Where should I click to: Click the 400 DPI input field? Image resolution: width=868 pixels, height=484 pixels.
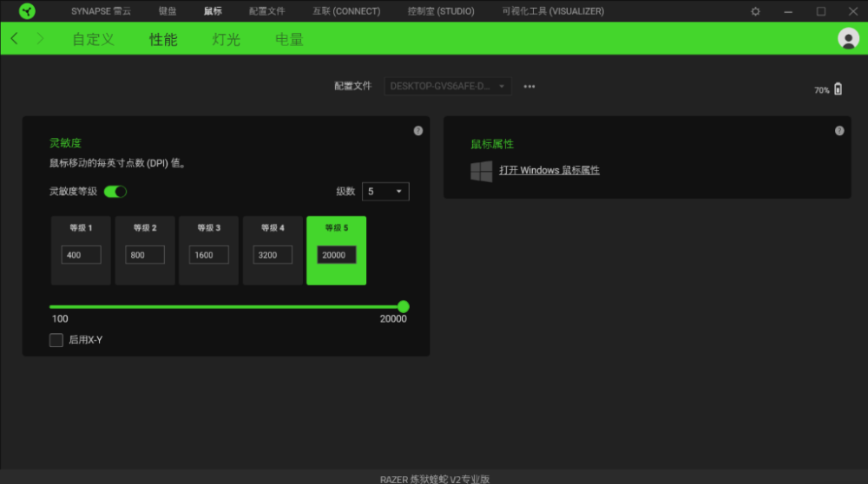pyautogui.click(x=81, y=255)
